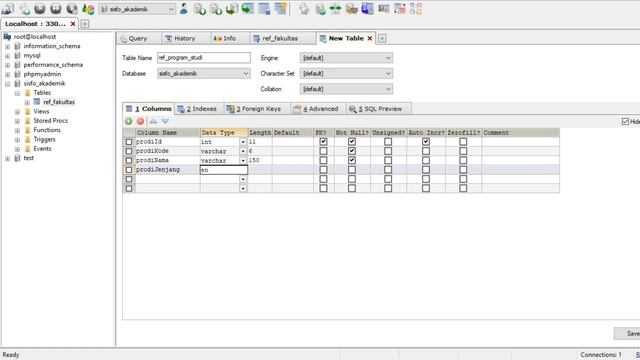The image size is (640, 360).
Task: Click the move column up arrow icon
Action: click(x=153, y=121)
